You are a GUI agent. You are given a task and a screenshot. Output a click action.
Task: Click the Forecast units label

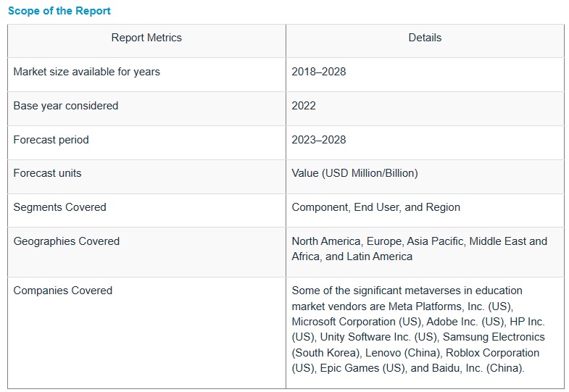(x=47, y=173)
